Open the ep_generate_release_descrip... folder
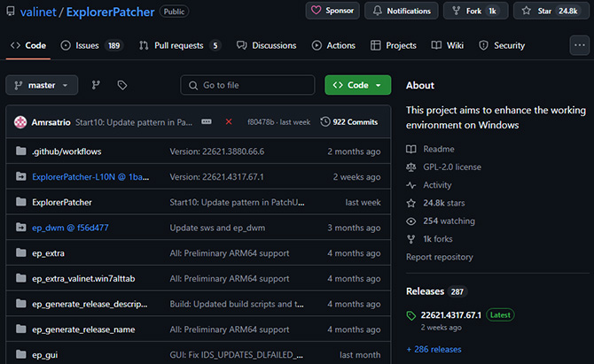This screenshot has width=594, height=364. click(90, 304)
